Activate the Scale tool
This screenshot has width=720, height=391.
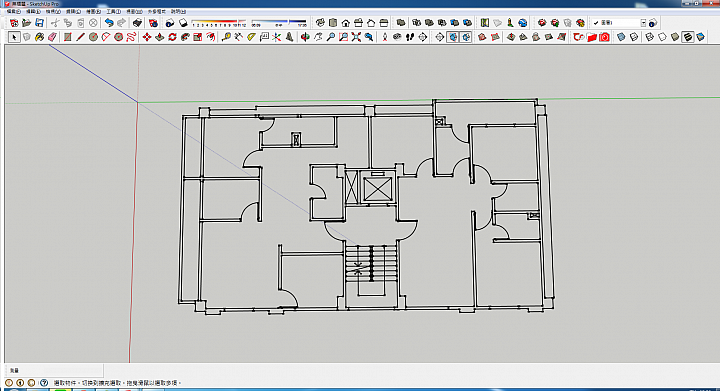pyautogui.click(x=197, y=37)
